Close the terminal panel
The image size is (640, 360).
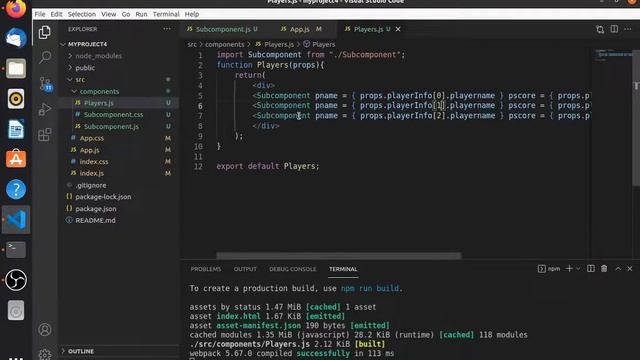629,269
